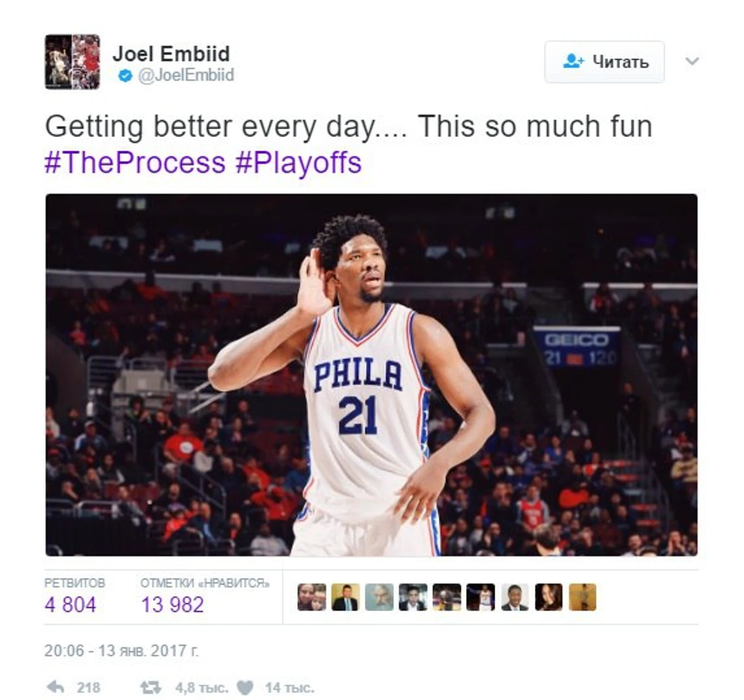The image size is (744, 700).
Task: Open the #Playoffs hashtag link
Action: pos(298,163)
